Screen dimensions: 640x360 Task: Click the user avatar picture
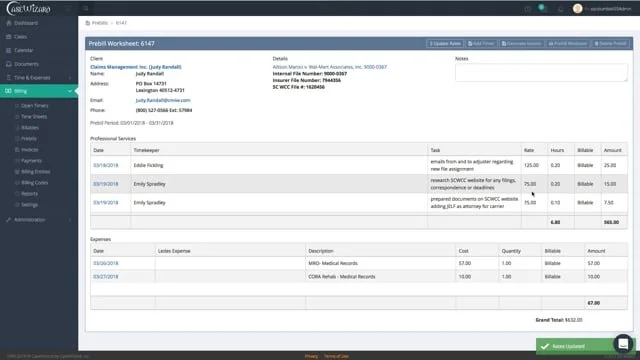click(x=577, y=8)
